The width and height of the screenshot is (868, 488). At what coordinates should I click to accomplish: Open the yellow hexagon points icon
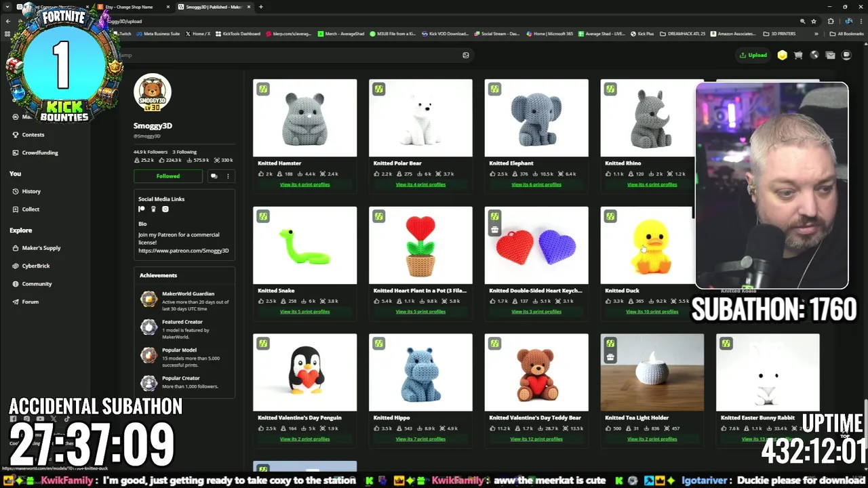[783, 56]
